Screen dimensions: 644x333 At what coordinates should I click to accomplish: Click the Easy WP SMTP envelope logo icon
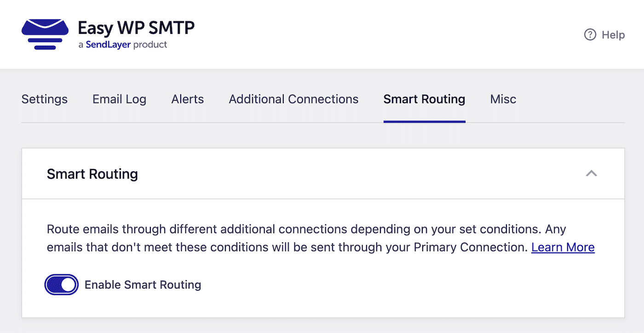tap(45, 34)
